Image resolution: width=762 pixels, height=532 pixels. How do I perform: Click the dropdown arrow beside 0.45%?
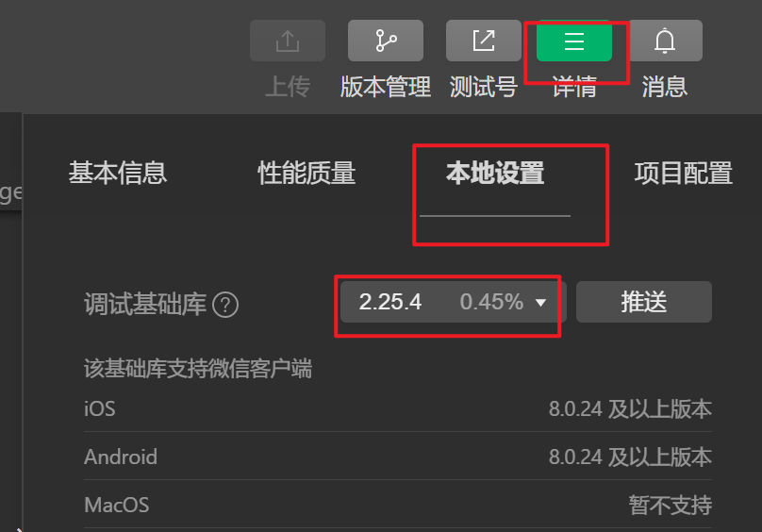pos(540,303)
